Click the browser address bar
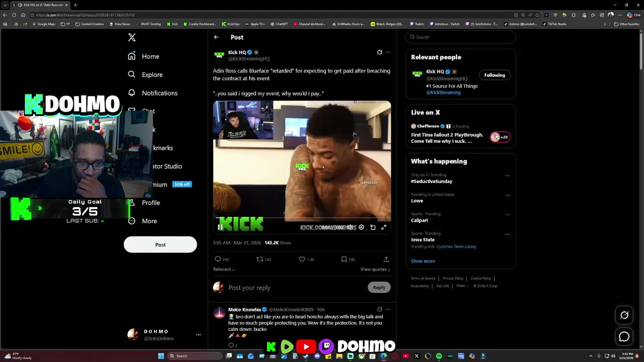This screenshot has width=644, height=362. [272, 15]
